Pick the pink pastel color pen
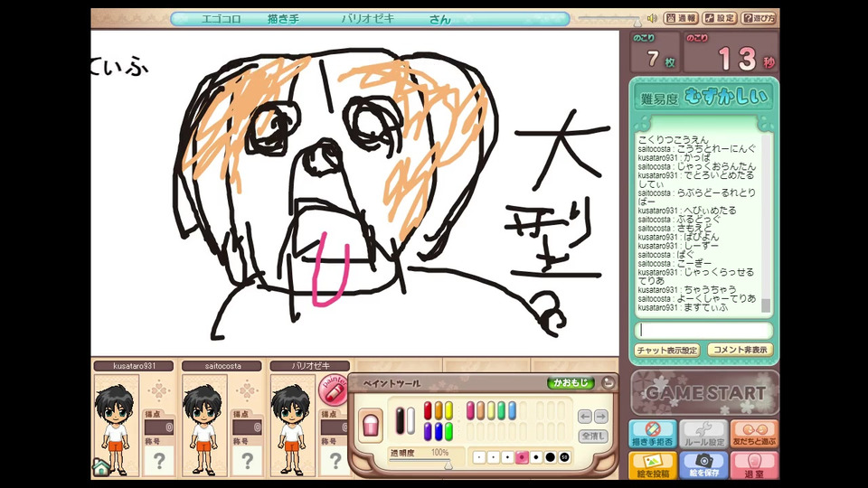 pos(470,410)
